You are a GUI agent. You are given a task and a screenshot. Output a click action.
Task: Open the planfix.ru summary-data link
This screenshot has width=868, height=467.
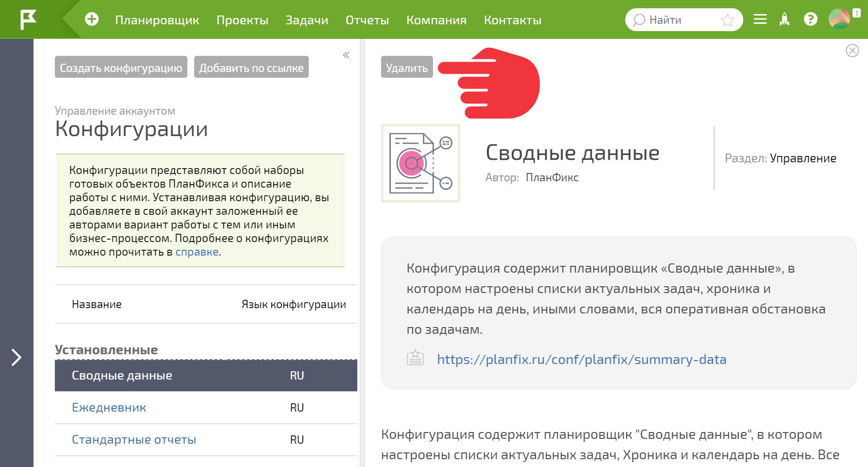[x=582, y=360]
